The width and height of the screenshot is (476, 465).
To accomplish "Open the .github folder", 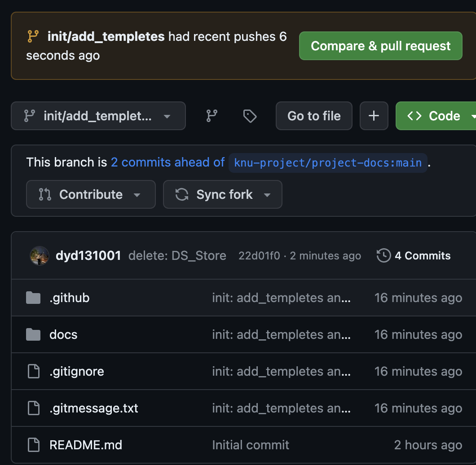I will 70,298.
